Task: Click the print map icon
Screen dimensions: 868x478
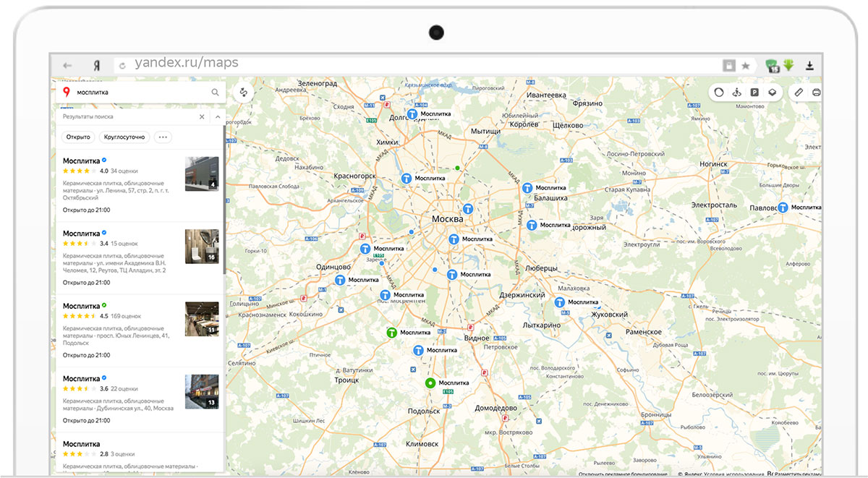Action: pyautogui.click(x=817, y=93)
